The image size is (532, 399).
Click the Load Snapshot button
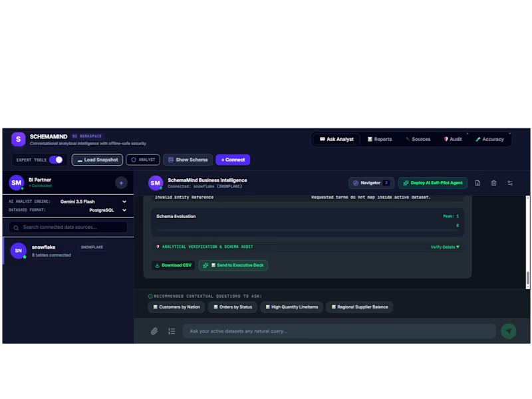click(x=97, y=160)
